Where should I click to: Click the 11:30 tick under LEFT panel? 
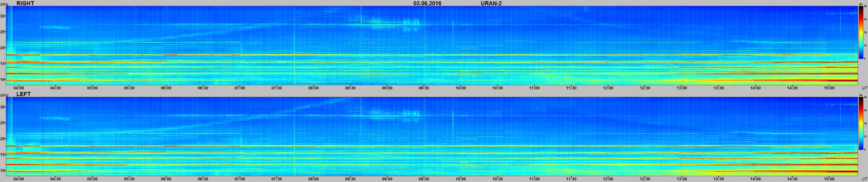(572, 179)
